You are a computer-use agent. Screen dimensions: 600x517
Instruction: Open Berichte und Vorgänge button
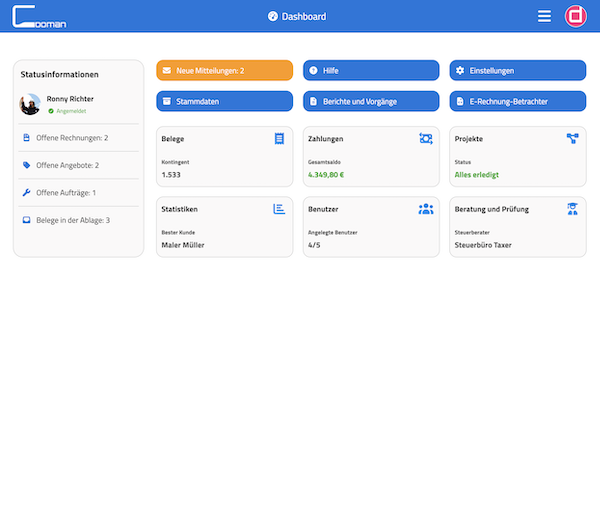tap(371, 101)
